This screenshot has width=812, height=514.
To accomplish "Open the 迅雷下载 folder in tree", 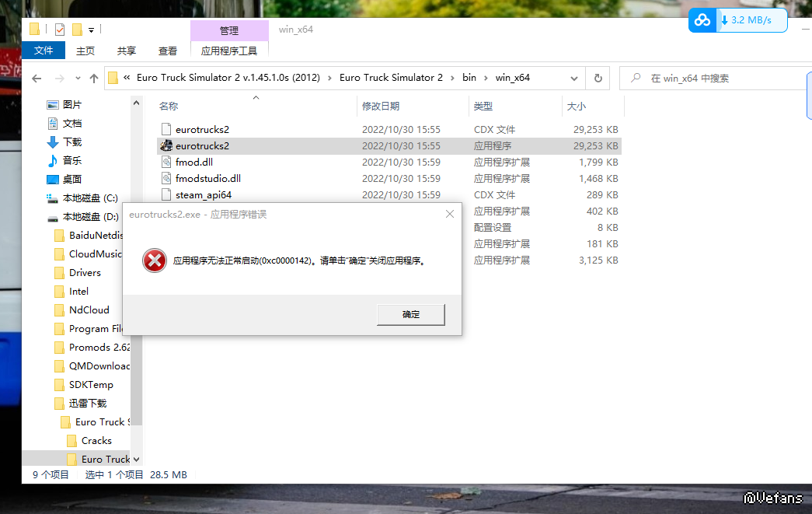I will 88,403.
